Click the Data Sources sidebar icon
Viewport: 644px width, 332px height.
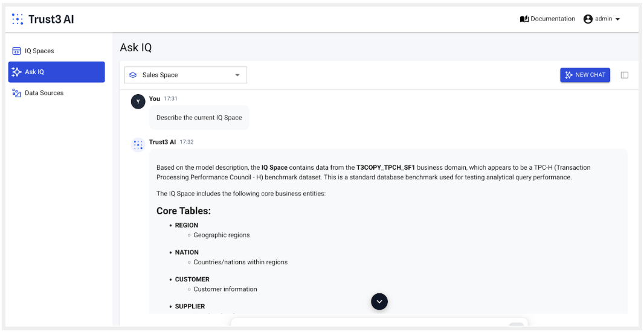[17, 93]
